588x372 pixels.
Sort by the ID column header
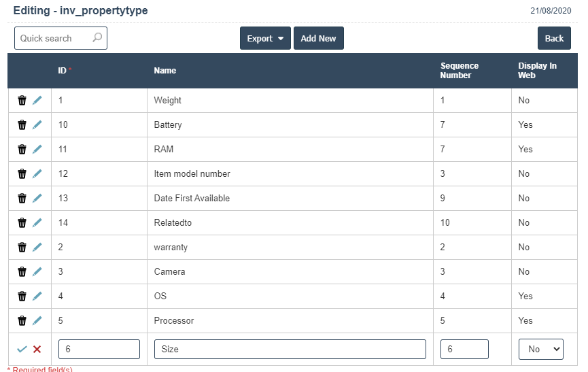point(62,71)
